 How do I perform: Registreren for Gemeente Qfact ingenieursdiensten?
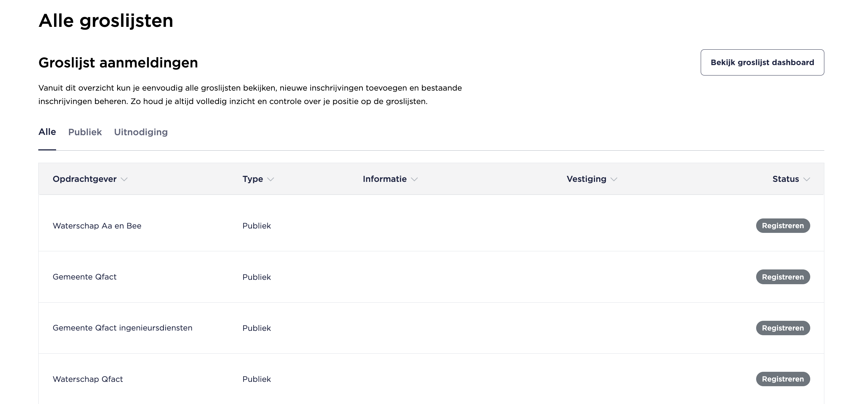[783, 328]
